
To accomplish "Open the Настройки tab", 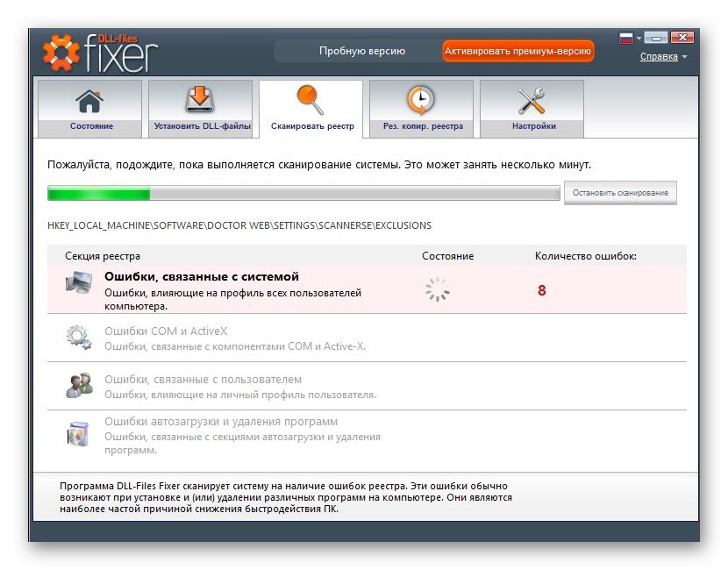I will pyautogui.click(x=532, y=109).
